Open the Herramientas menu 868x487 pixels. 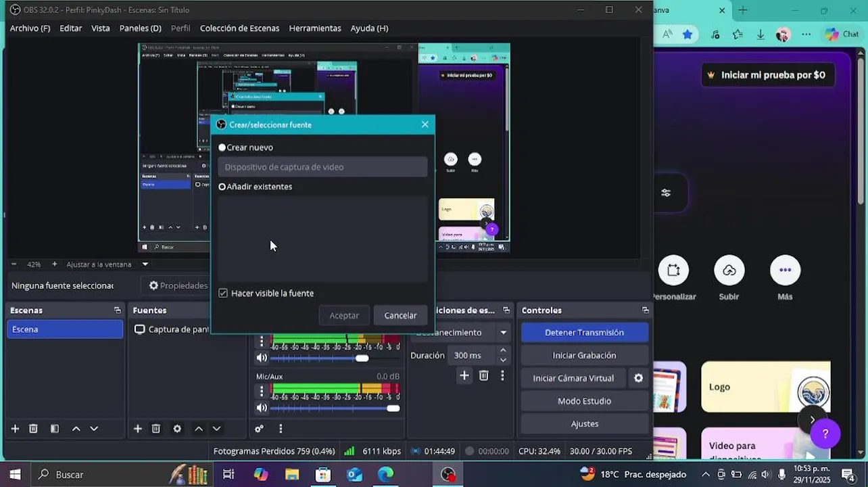point(315,28)
